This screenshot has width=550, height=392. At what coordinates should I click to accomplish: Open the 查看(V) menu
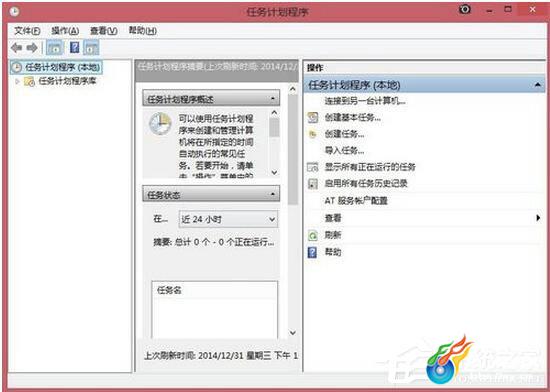click(x=103, y=31)
